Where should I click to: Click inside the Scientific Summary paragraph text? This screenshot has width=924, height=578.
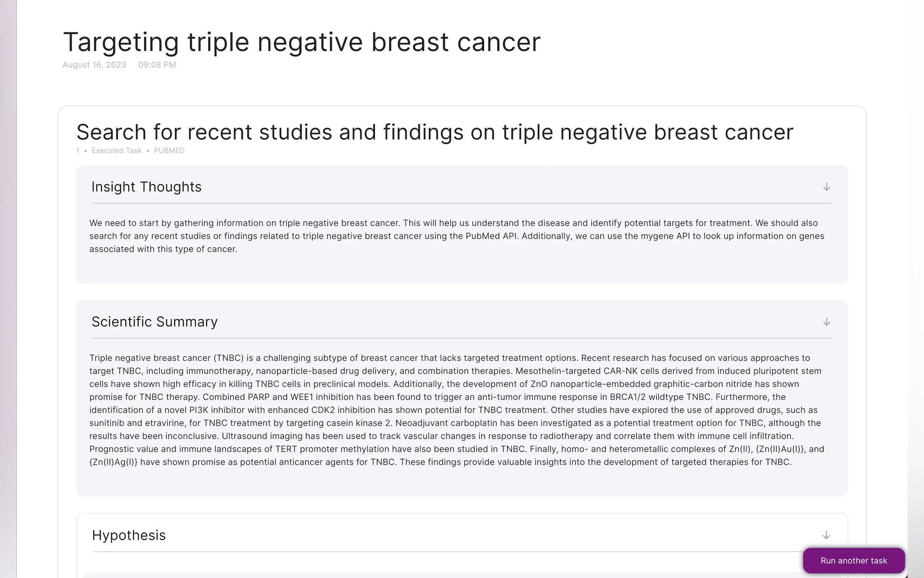click(457, 410)
